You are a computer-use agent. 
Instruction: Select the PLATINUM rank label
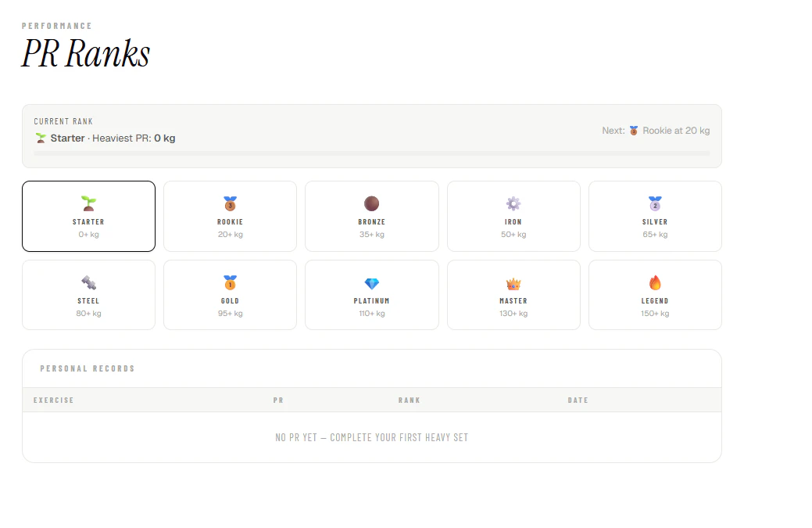pyautogui.click(x=371, y=301)
